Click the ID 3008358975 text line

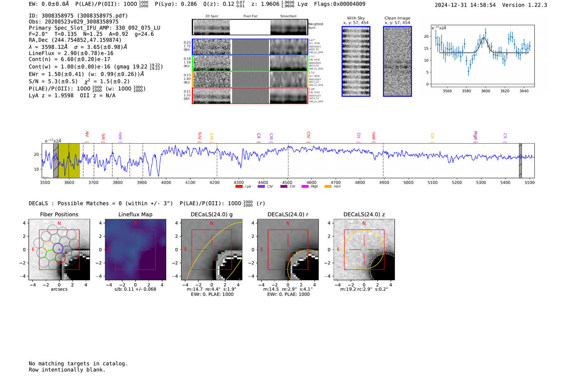click(x=78, y=16)
